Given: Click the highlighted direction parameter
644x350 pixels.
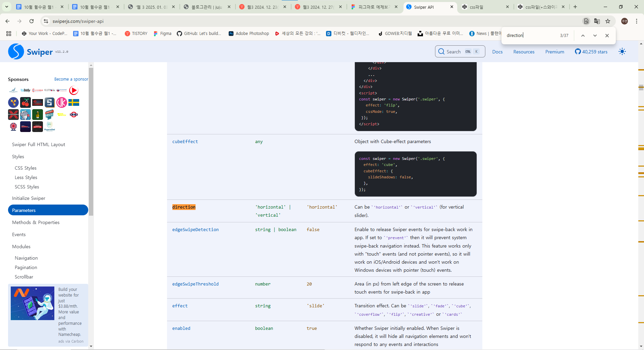Looking at the screenshot, I should 184,207.
